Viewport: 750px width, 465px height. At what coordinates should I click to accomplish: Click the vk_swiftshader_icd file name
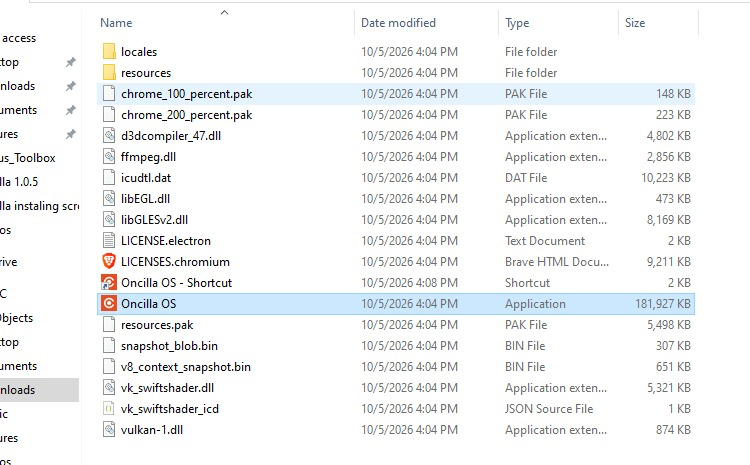(x=170, y=409)
